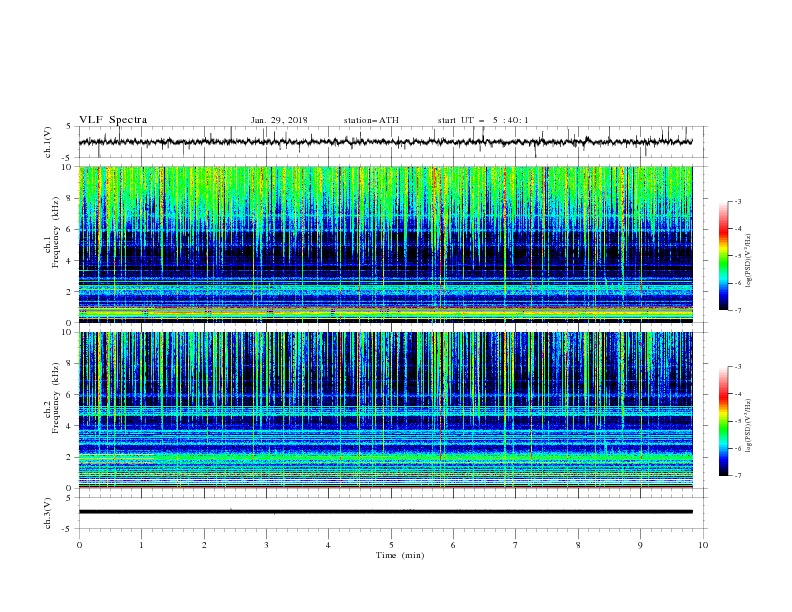Click the ch.3 flat waveform trace

385,512
